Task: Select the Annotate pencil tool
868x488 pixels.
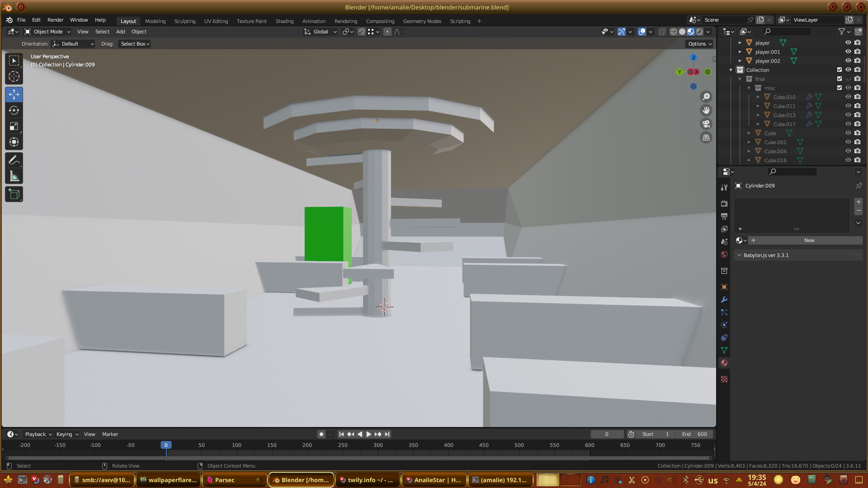Action: [14, 160]
